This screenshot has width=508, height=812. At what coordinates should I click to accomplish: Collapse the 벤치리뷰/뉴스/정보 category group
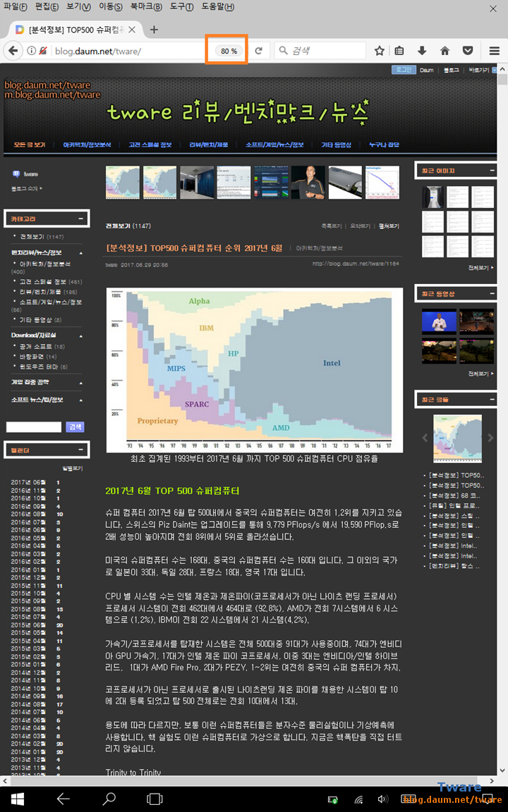pos(81,253)
